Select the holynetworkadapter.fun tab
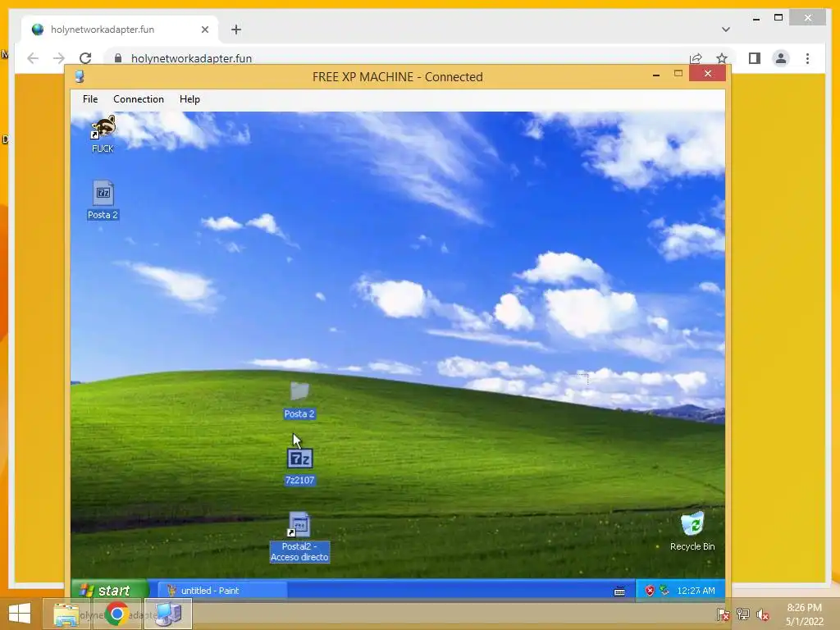Viewport: 840px width, 630px height. (x=120, y=30)
